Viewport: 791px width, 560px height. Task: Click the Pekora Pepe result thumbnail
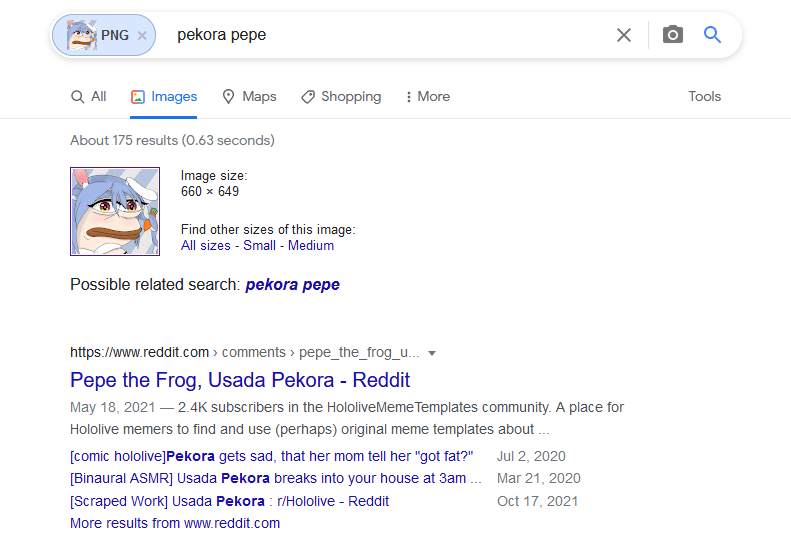pos(115,211)
